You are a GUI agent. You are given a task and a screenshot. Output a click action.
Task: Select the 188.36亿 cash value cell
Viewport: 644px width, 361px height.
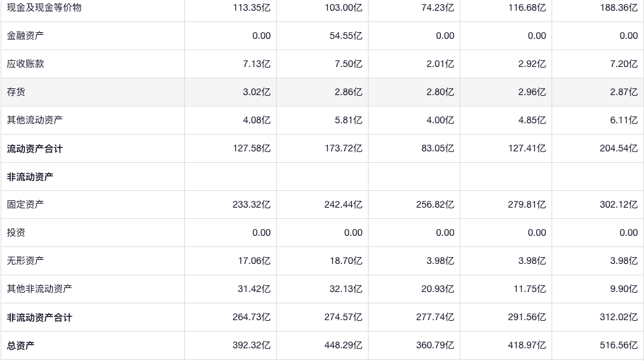[619, 8]
